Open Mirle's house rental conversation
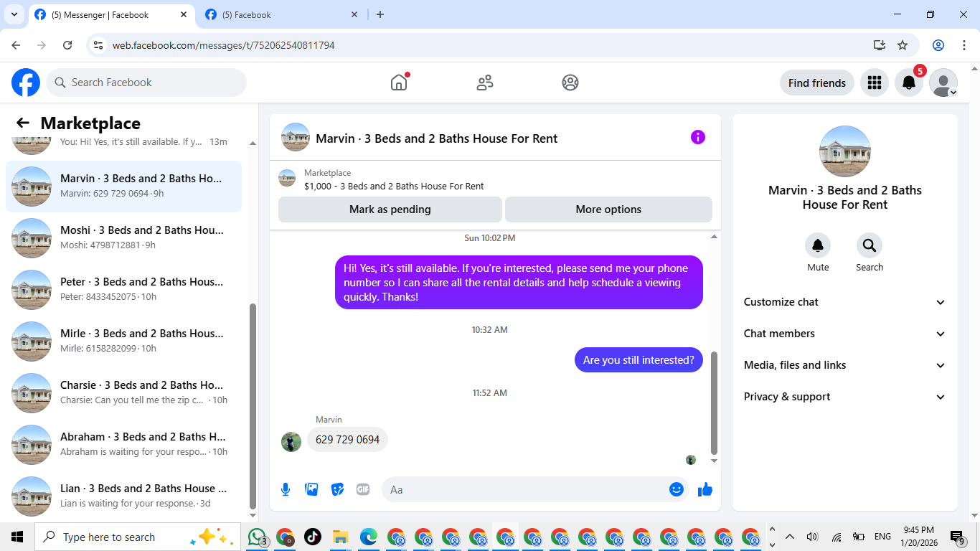The width and height of the screenshot is (980, 551). click(x=123, y=342)
